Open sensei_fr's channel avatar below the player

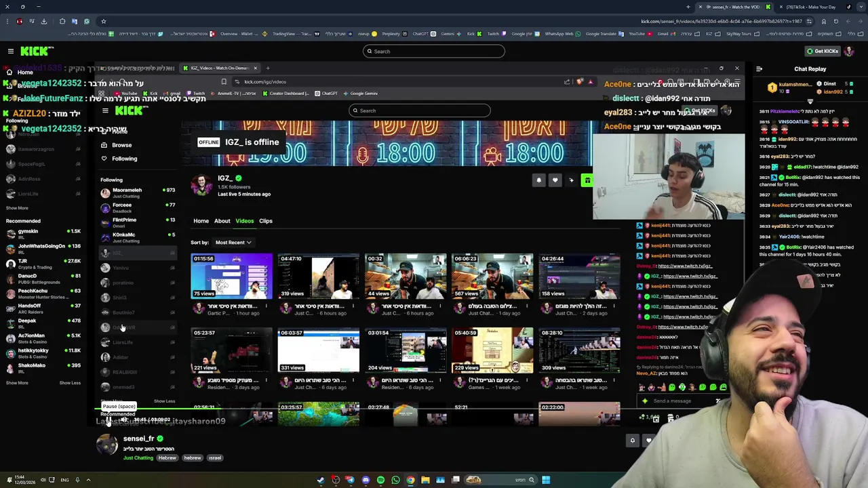click(107, 445)
